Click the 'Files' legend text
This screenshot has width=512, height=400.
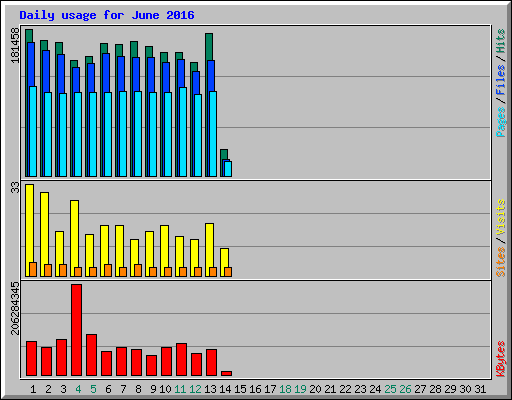(x=501, y=80)
